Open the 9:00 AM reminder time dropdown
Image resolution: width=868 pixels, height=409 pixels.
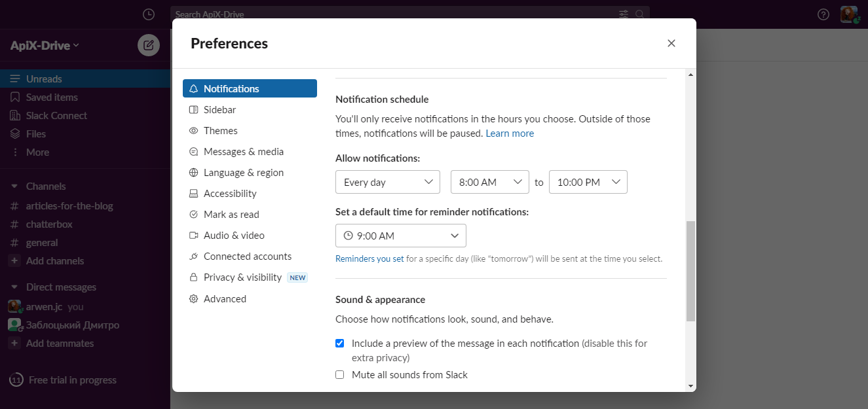401,236
